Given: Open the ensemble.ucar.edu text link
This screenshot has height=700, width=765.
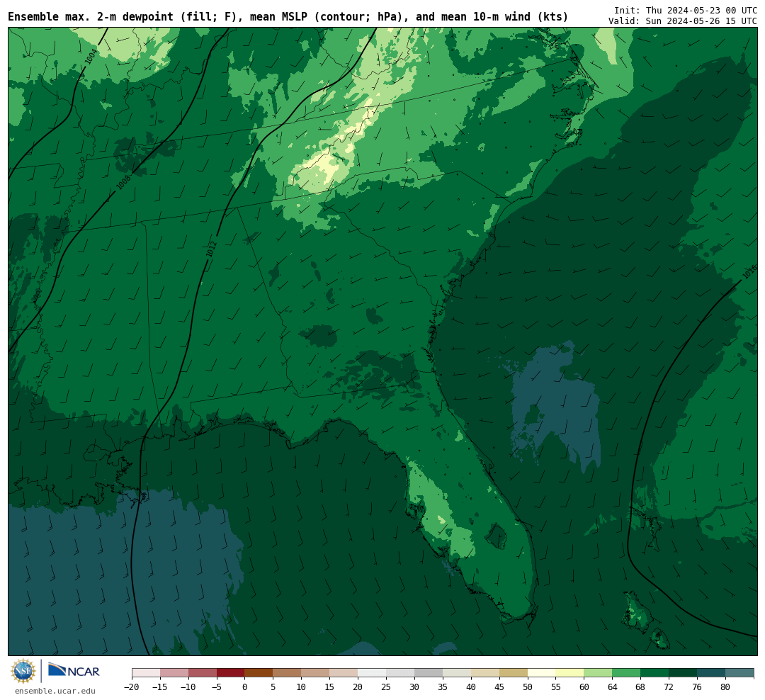Looking at the screenshot, I should 55,691.
